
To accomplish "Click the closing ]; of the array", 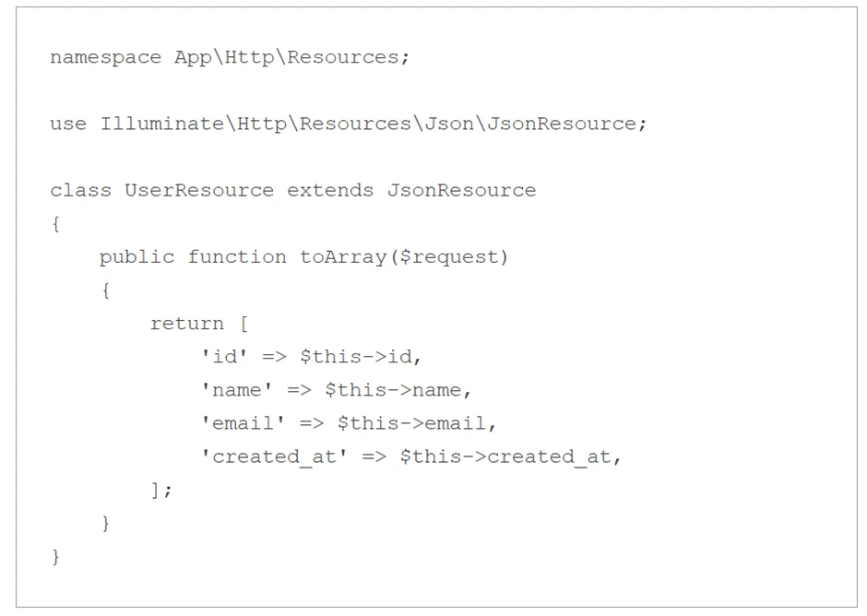I will (x=161, y=491).
